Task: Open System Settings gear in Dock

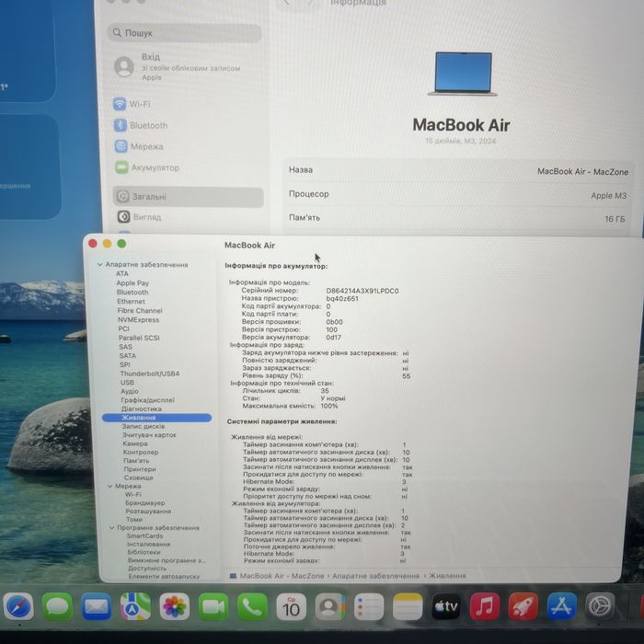Action: pos(600,605)
